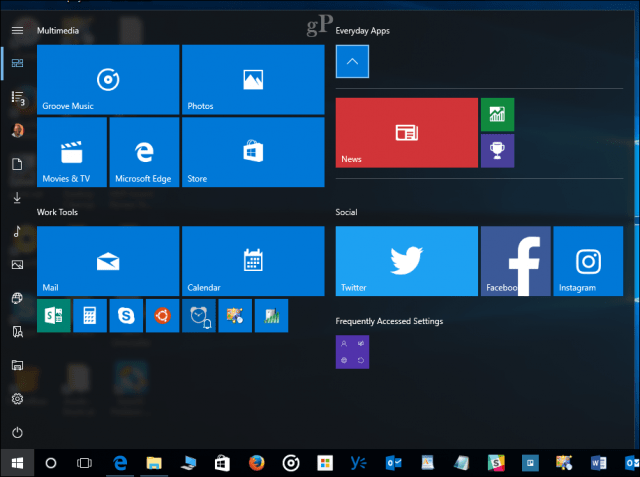Open the Instagram tile

point(588,261)
